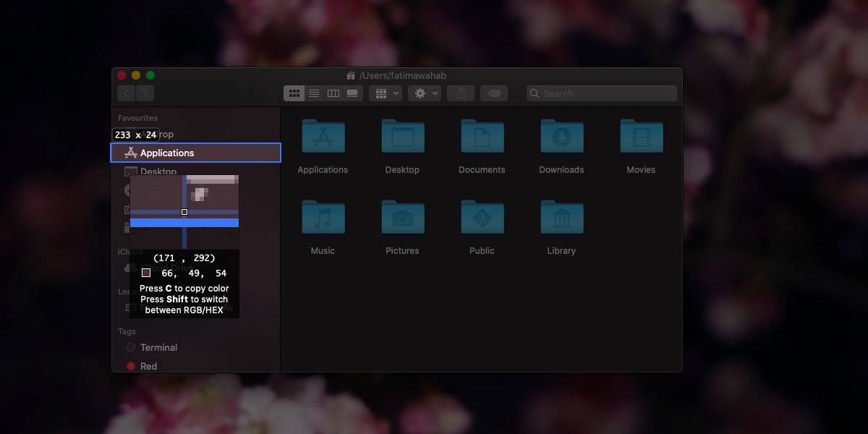Viewport: 868px width, 434px height.
Task: Open the Library folder
Action: tap(562, 217)
